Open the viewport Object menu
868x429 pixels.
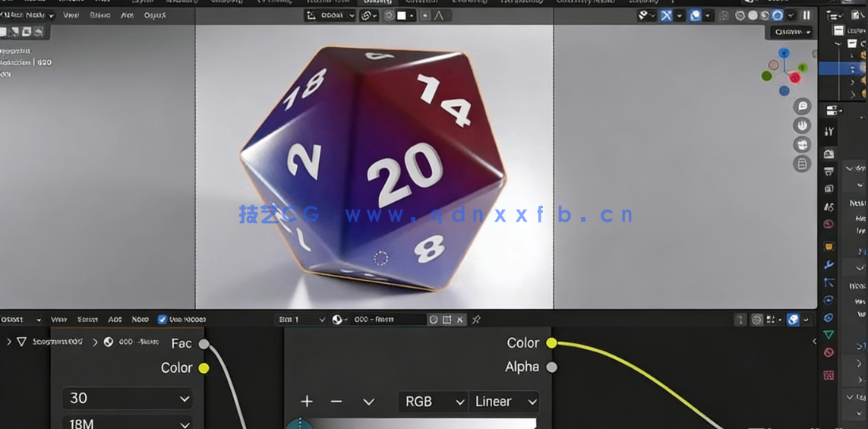[154, 15]
